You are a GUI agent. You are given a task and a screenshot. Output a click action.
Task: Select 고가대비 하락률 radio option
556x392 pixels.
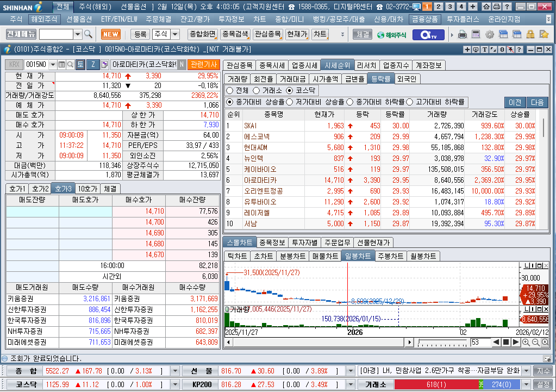click(x=410, y=102)
